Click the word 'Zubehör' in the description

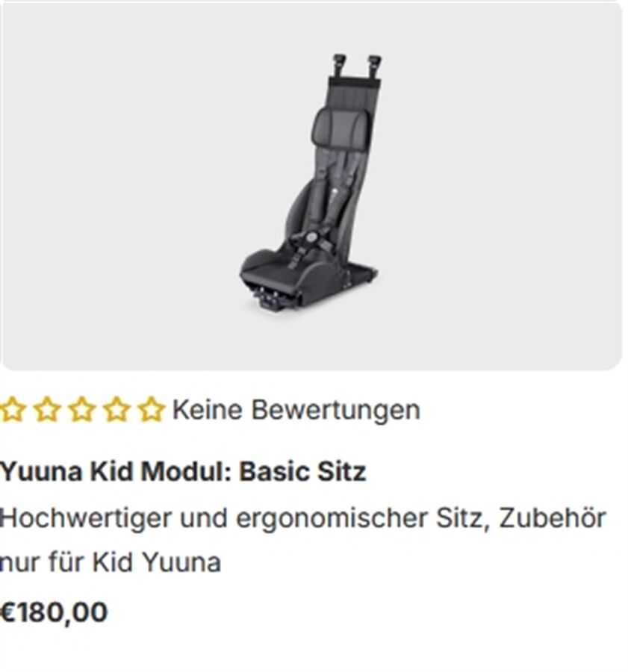point(553,518)
